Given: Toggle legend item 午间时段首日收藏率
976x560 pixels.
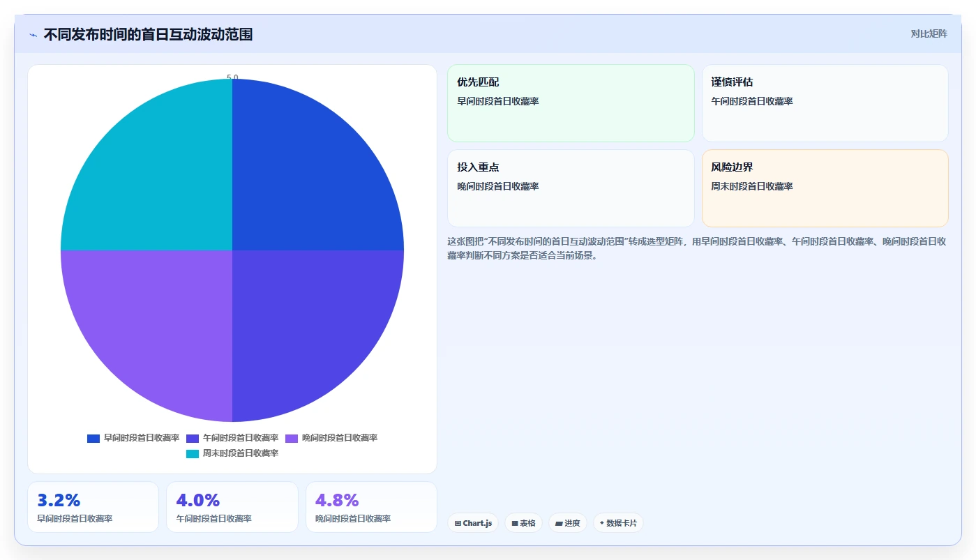Looking at the screenshot, I should [232, 438].
